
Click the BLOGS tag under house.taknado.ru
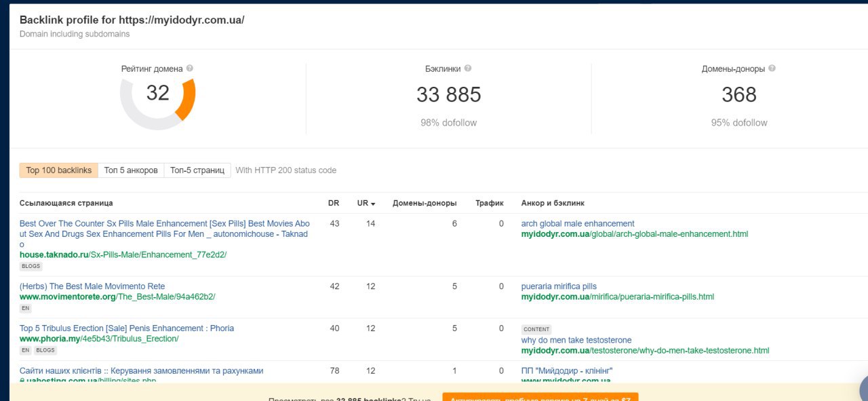click(x=31, y=267)
